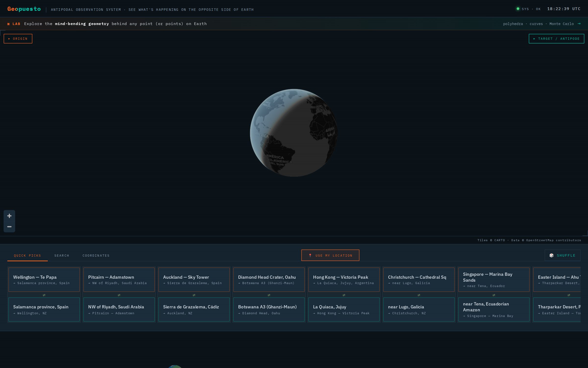Choose Botswana A3 (Ghanzi-Maun) lower card
The width and height of the screenshot is (588, 368).
pos(269,310)
